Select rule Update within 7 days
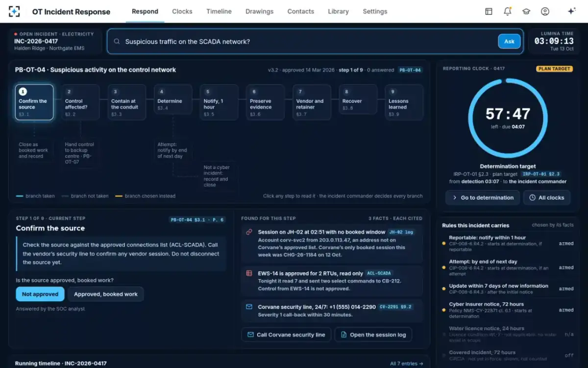 pyautogui.click(x=508, y=289)
